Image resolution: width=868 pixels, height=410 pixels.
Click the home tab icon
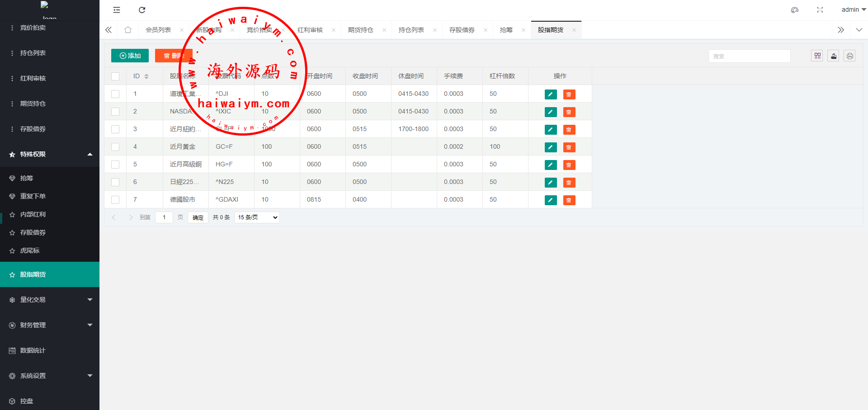128,30
